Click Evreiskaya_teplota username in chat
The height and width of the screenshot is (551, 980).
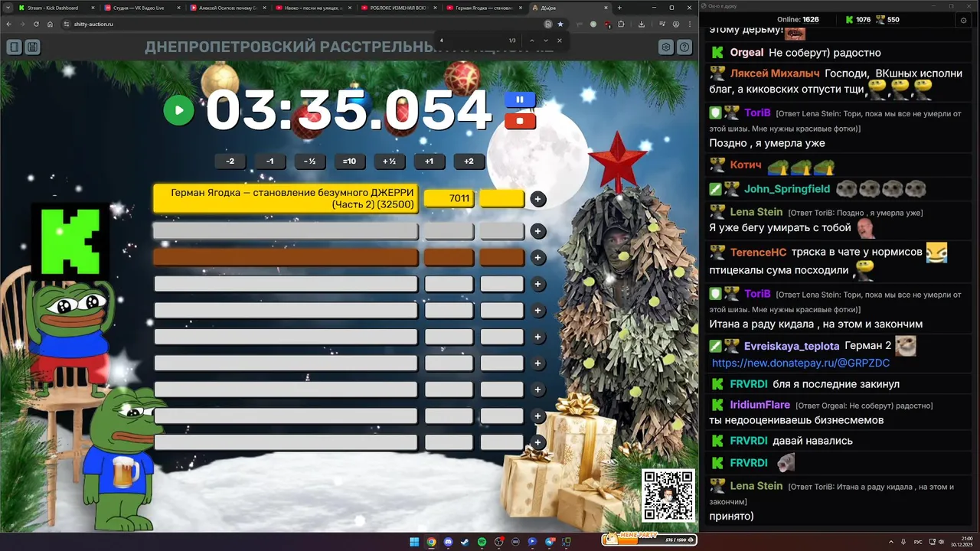pos(792,346)
